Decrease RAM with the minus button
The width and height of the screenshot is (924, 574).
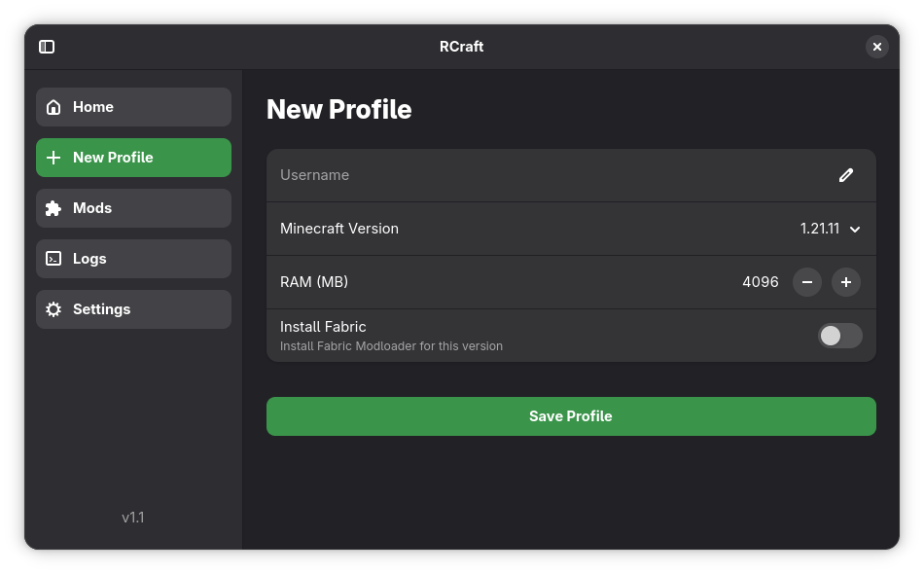coord(807,282)
